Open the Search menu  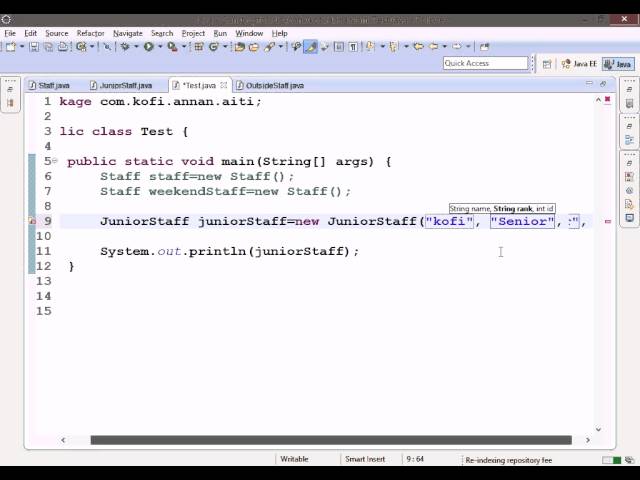162,33
